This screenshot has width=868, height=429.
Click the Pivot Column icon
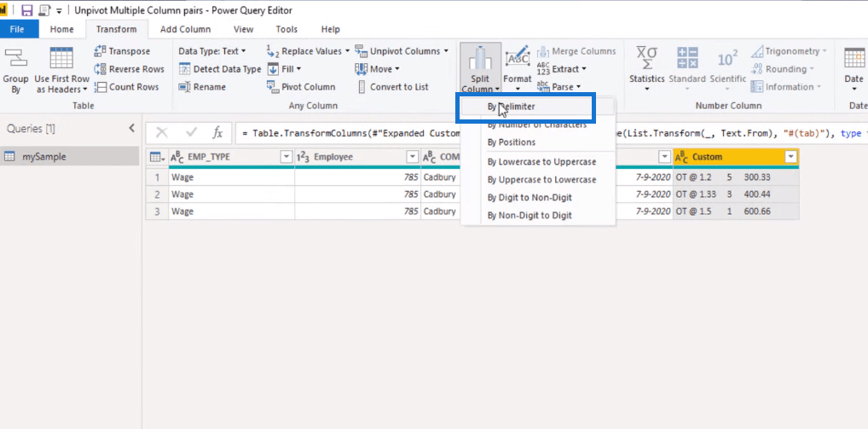point(273,87)
